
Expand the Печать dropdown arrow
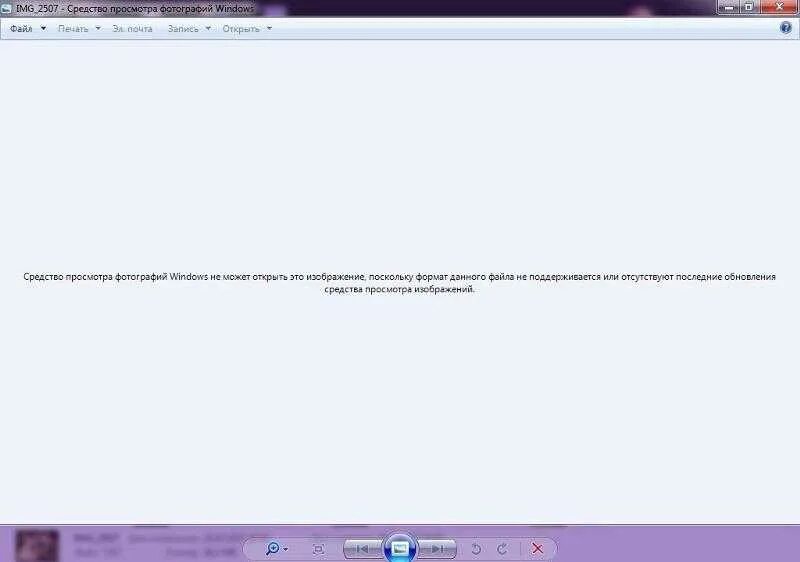[x=98, y=29]
